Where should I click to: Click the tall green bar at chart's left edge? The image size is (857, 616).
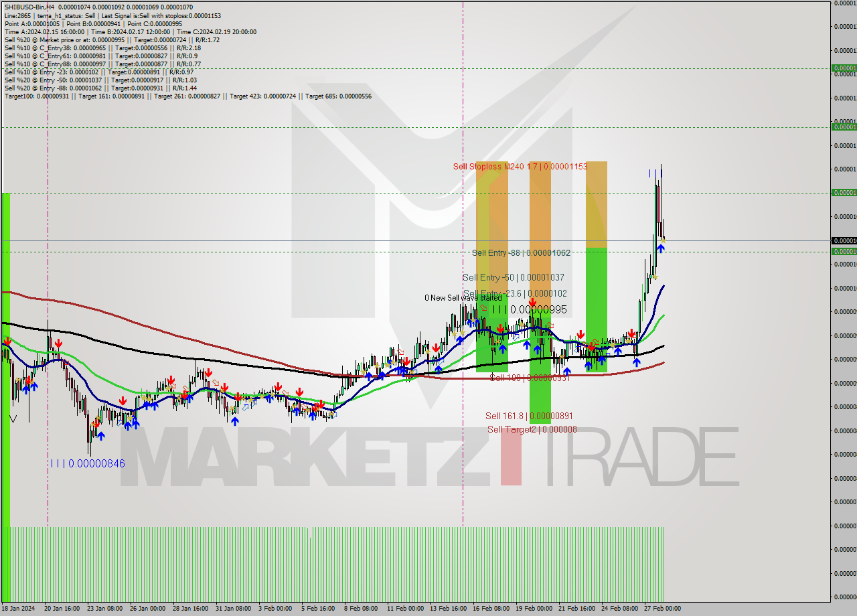5,397
